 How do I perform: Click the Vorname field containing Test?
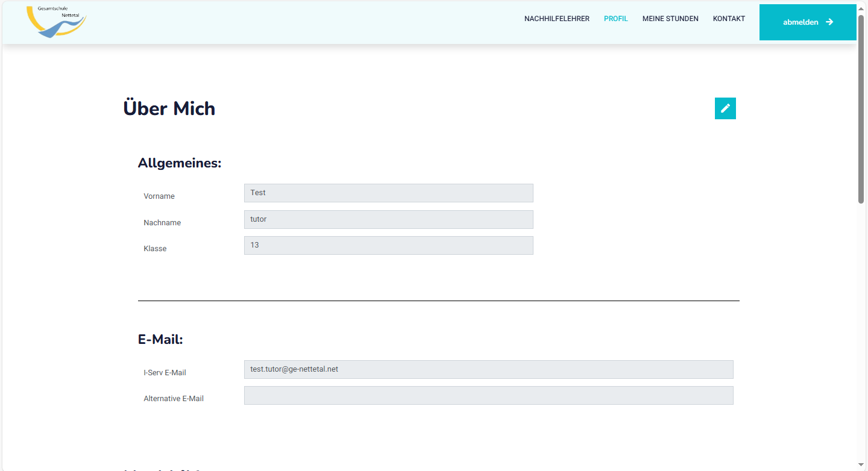[x=388, y=193]
